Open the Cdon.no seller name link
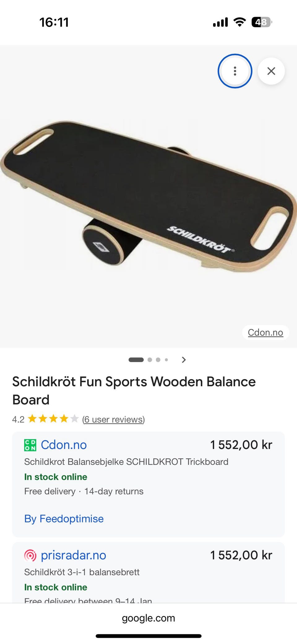The image size is (297, 644). pyautogui.click(x=64, y=445)
